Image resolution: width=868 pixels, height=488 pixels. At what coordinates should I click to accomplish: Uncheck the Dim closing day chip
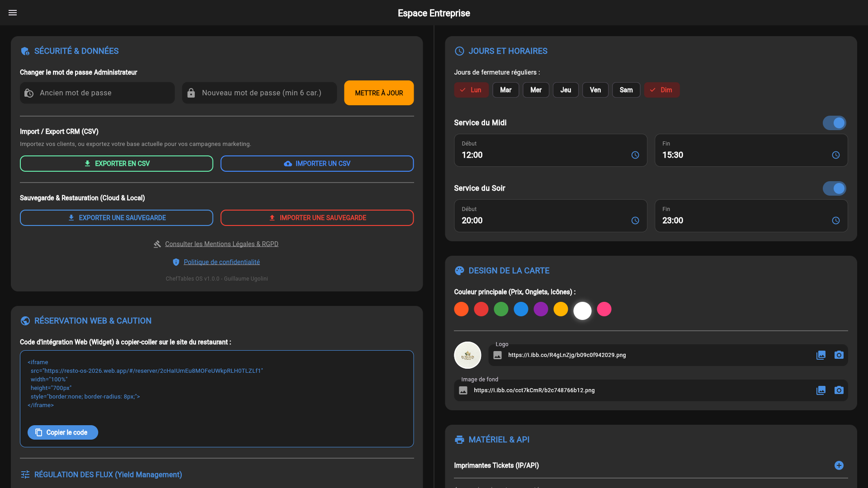click(662, 90)
